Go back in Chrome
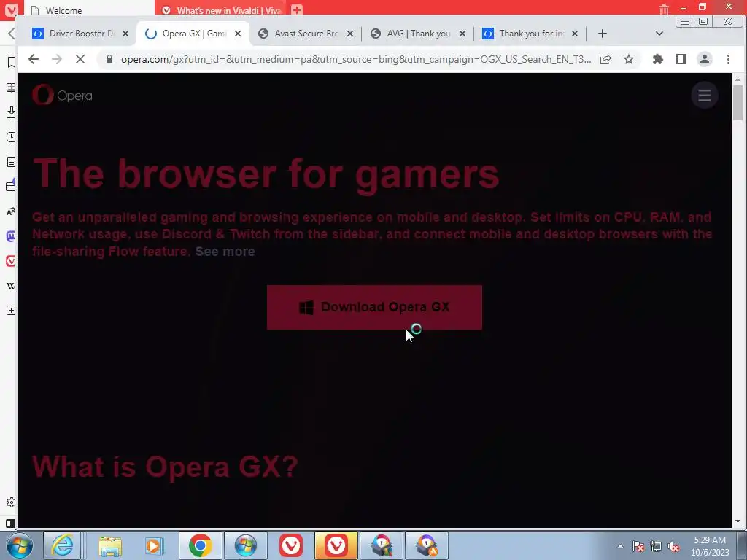This screenshot has height=560, width=747. (x=34, y=59)
